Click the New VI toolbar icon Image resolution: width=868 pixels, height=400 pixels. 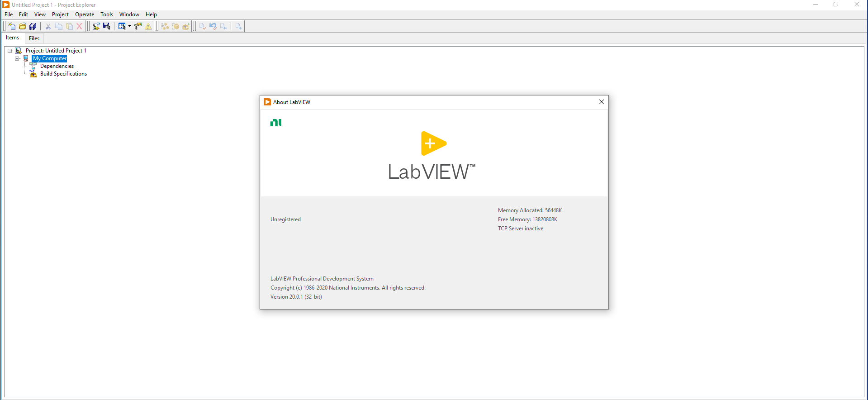coord(12,26)
